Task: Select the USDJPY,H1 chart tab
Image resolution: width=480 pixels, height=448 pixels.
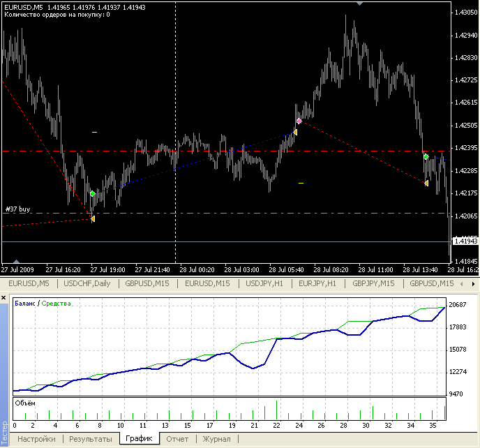Action: pos(266,283)
